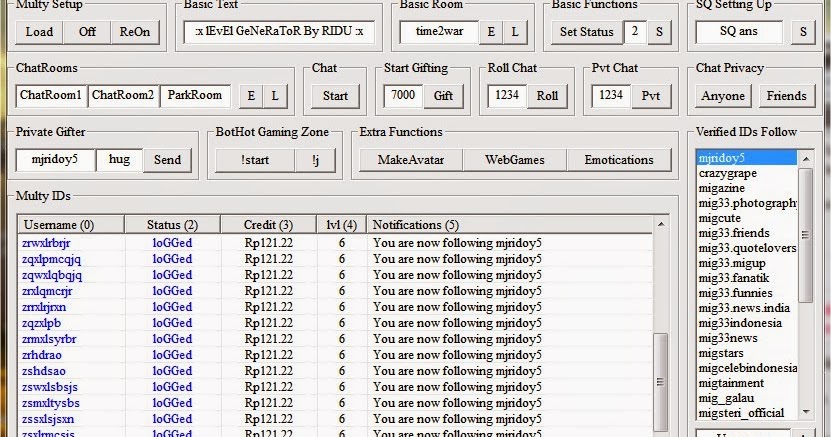Click the Pvt Chat number field
The image size is (831, 437).
click(x=611, y=95)
